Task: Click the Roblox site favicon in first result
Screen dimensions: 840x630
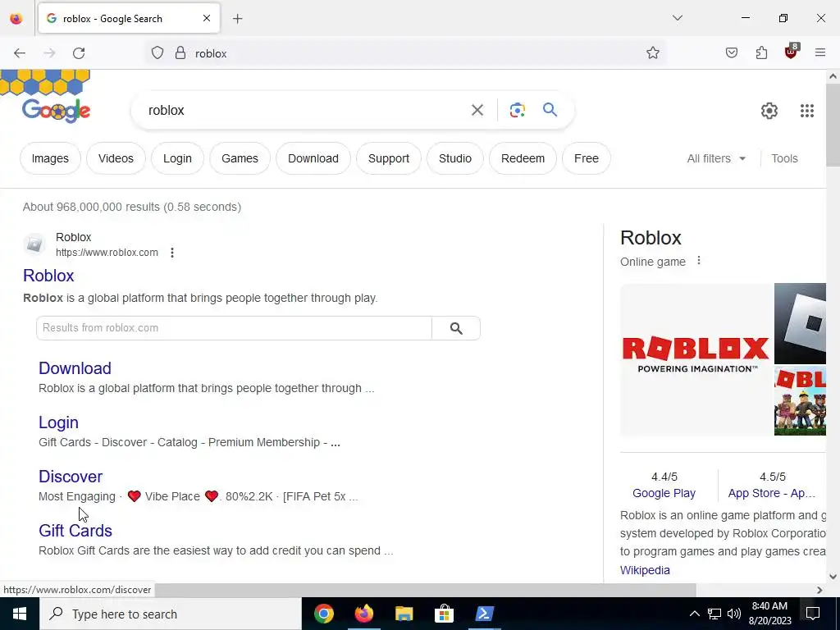Action: [34, 244]
